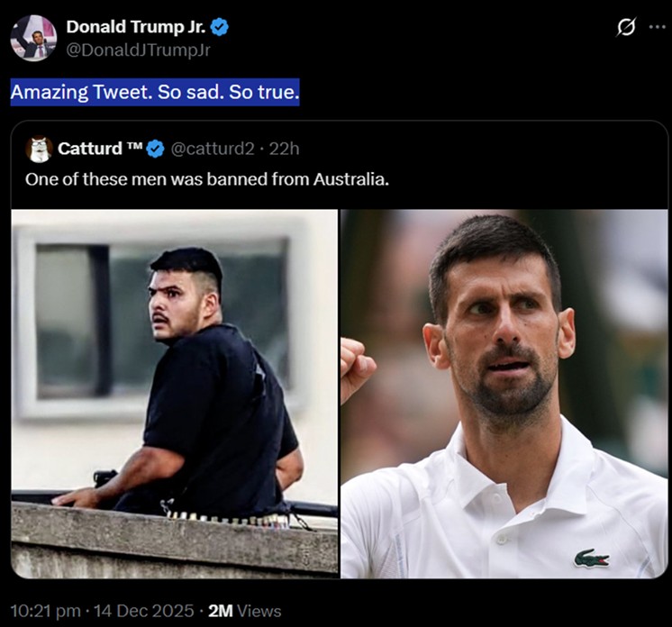
Task: Open quoted tweet text about Australia ban
Action: tap(207, 178)
